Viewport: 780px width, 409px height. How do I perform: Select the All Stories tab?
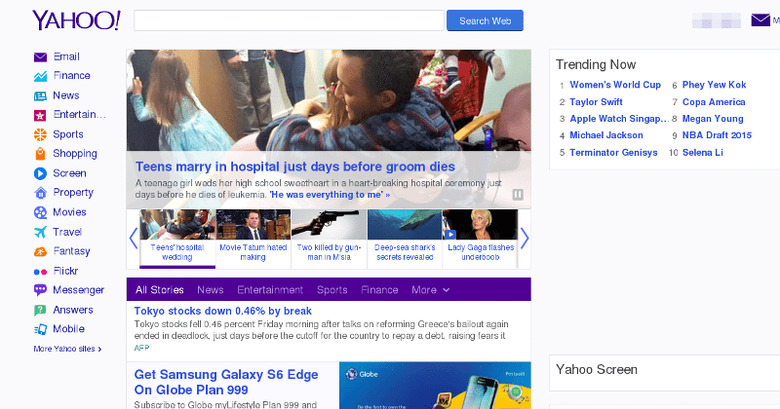[x=159, y=290]
